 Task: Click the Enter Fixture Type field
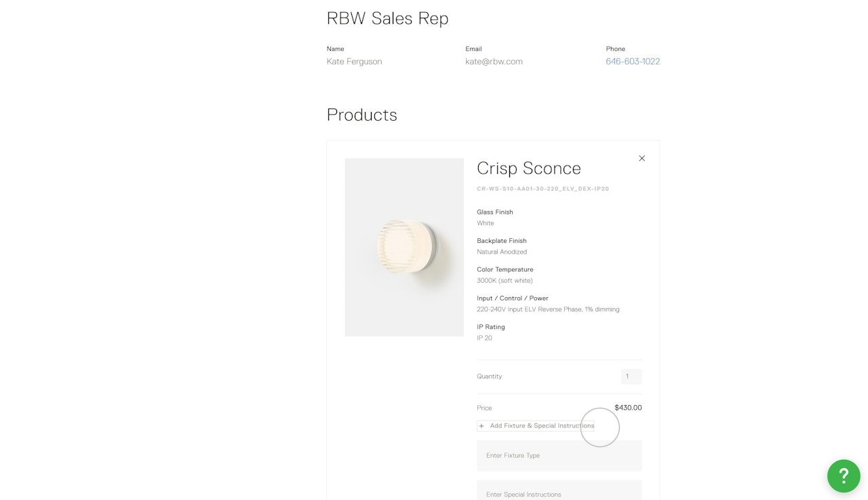pyautogui.click(x=559, y=456)
